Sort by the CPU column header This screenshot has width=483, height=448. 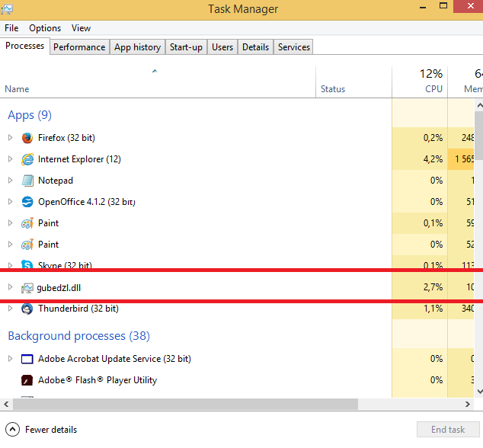(x=420, y=82)
